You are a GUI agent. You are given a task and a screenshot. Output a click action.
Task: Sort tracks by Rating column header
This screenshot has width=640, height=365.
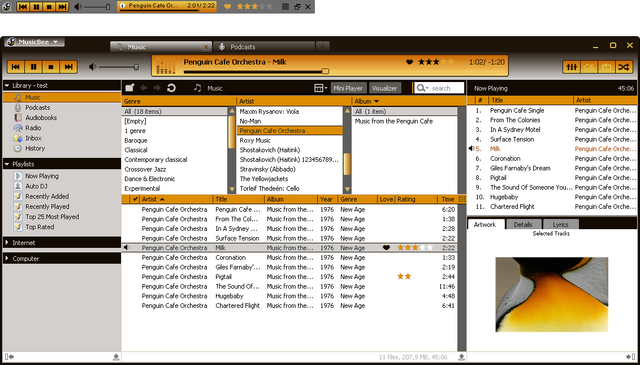click(416, 199)
